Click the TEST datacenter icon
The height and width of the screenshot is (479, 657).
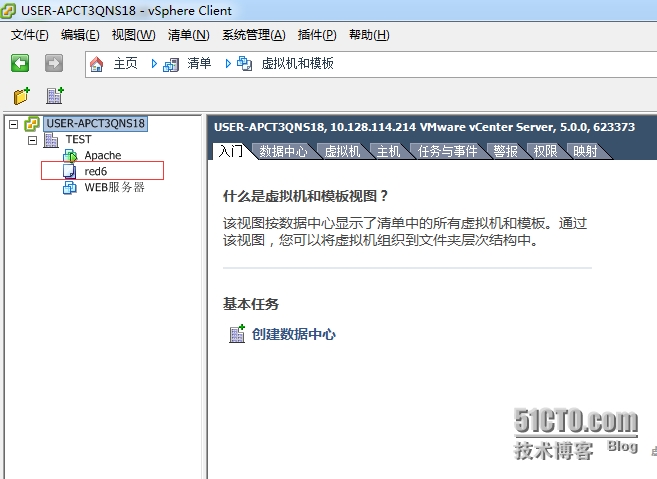coord(51,140)
